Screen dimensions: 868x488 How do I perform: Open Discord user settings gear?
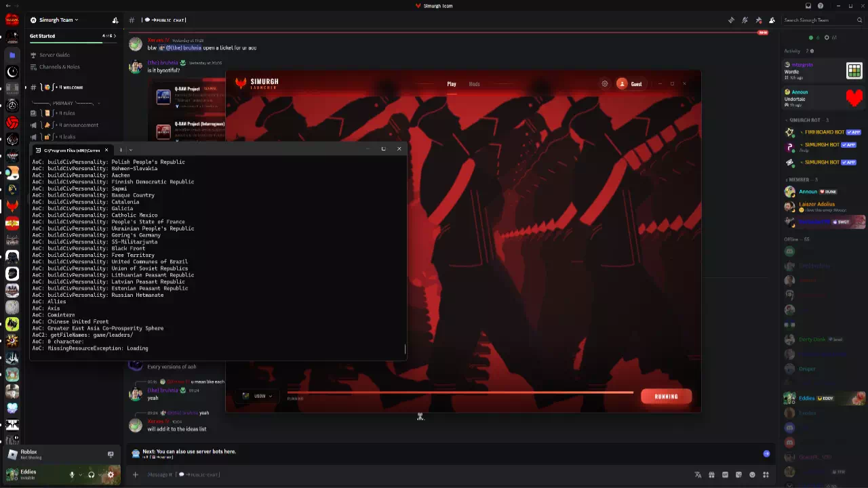click(111, 474)
